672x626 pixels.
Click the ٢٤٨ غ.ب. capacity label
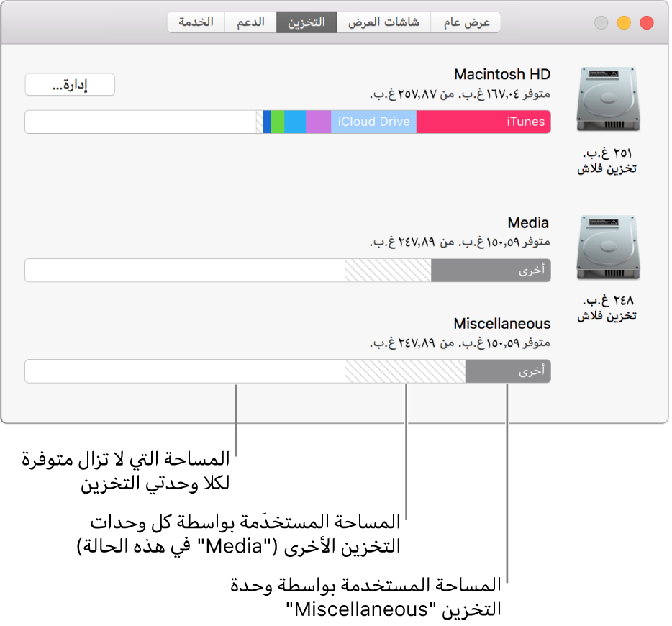pyautogui.click(x=607, y=301)
